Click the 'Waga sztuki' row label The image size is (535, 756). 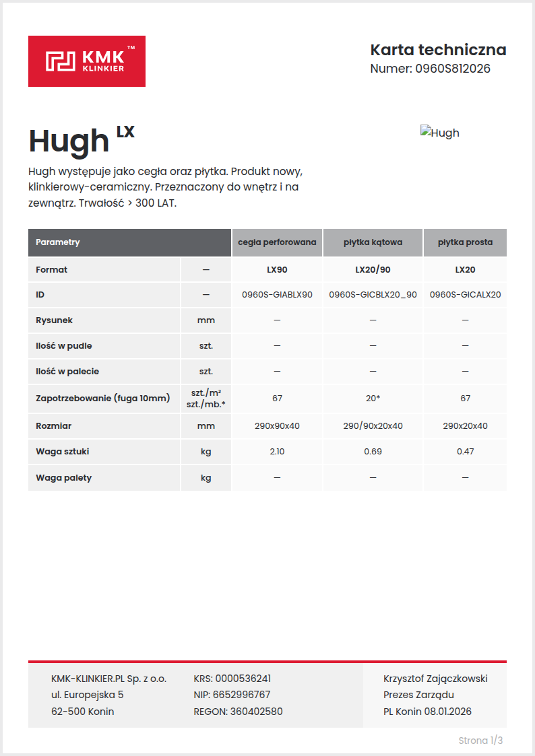point(62,451)
